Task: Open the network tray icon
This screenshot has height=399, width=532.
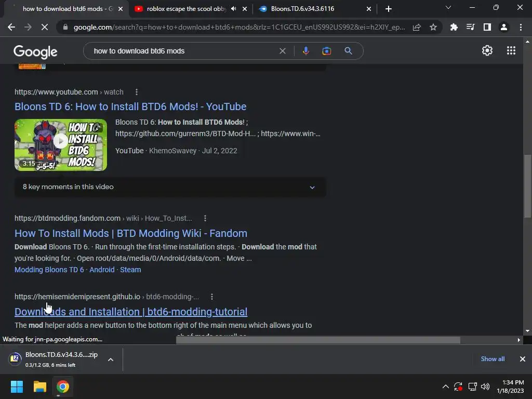Action: [x=472, y=387]
